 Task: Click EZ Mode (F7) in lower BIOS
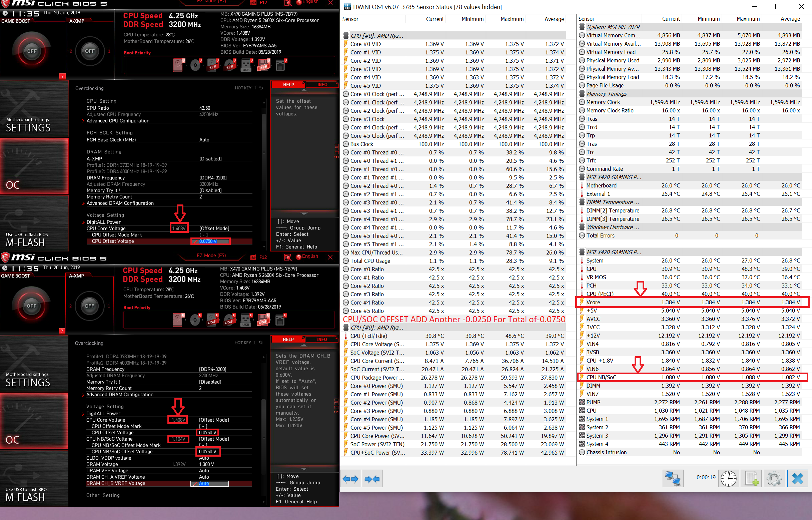click(x=211, y=255)
